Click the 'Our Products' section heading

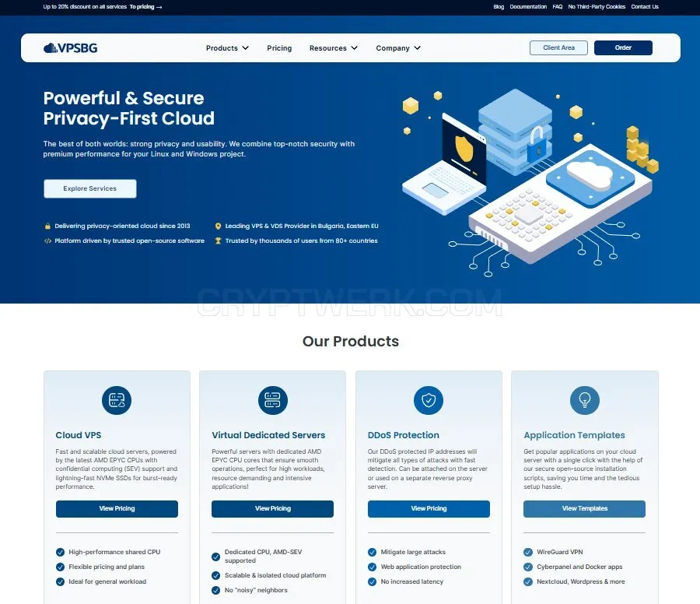pos(351,342)
